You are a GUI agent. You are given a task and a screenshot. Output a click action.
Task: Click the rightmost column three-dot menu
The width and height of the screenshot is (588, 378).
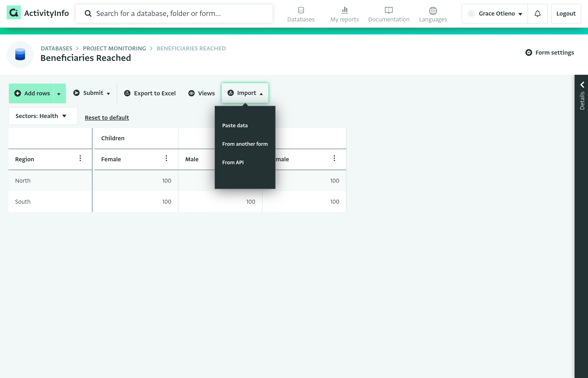point(334,158)
